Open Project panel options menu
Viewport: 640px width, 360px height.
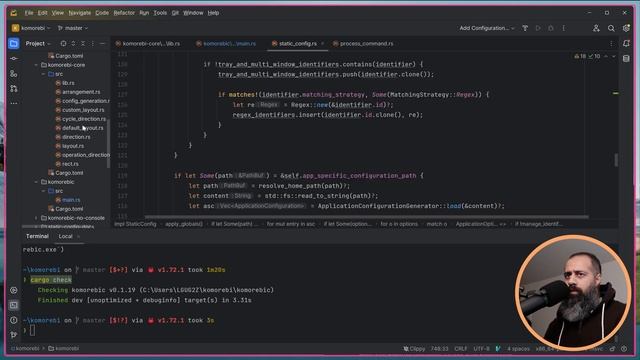(93, 43)
